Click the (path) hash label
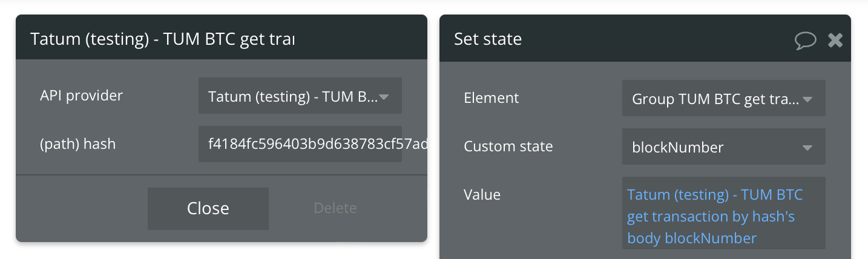Image resolution: width=868 pixels, height=259 pixels. [77, 144]
